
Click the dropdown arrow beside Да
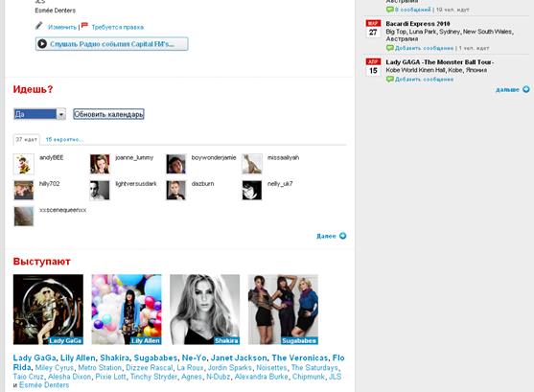(x=61, y=114)
